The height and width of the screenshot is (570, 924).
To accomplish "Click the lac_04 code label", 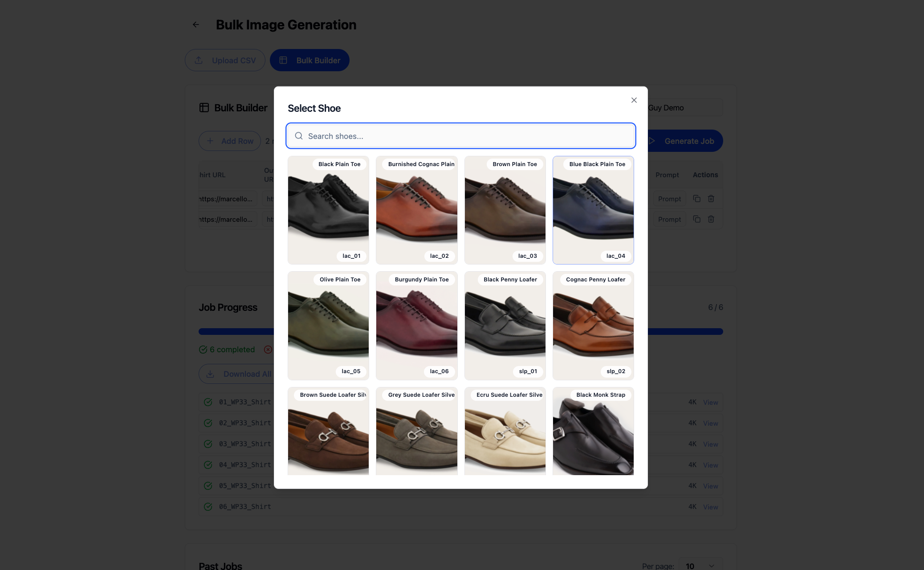I will [x=615, y=256].
